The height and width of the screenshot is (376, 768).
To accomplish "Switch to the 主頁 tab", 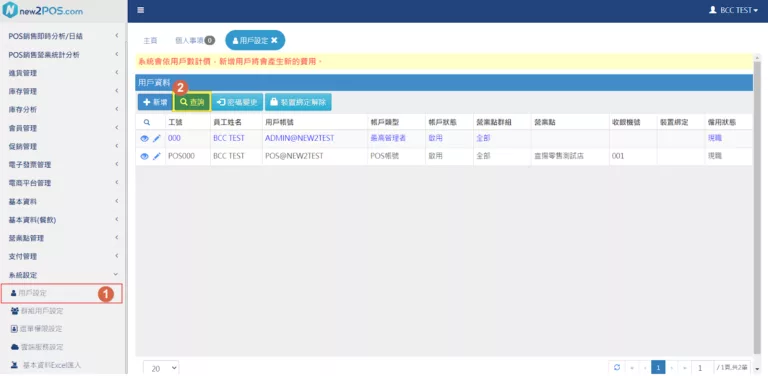I will pos(150,41).
